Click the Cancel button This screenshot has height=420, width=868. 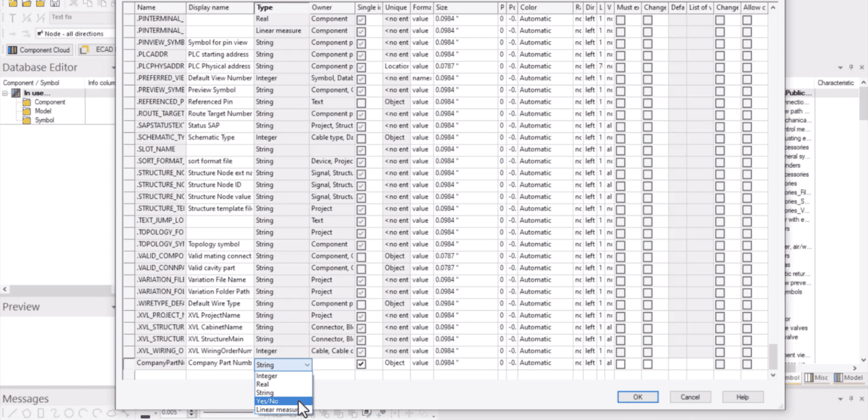(x=690, y=397)
